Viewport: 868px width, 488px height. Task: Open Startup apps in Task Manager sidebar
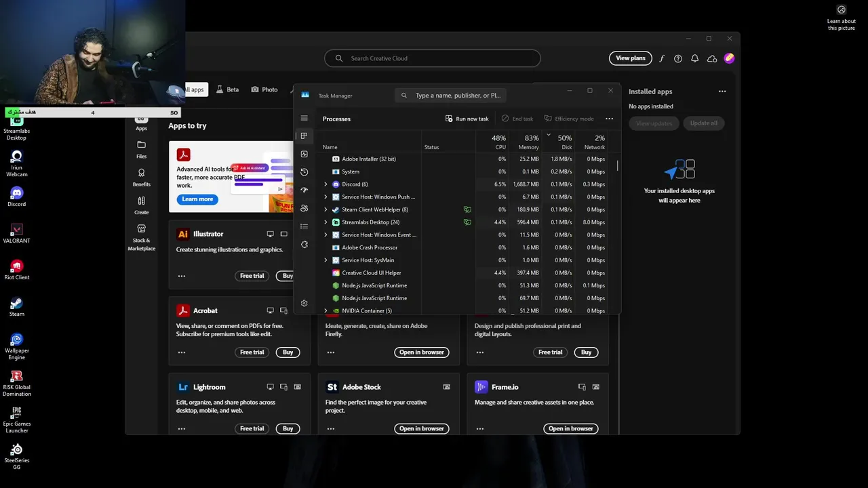(304, 190)
